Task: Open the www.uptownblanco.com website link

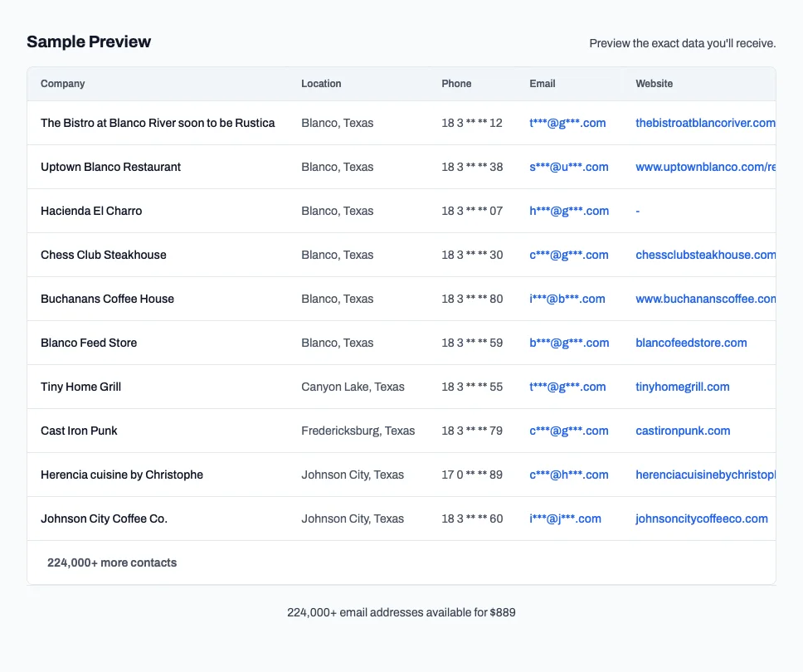Action: pyautogui.click(x=705, y=167)
